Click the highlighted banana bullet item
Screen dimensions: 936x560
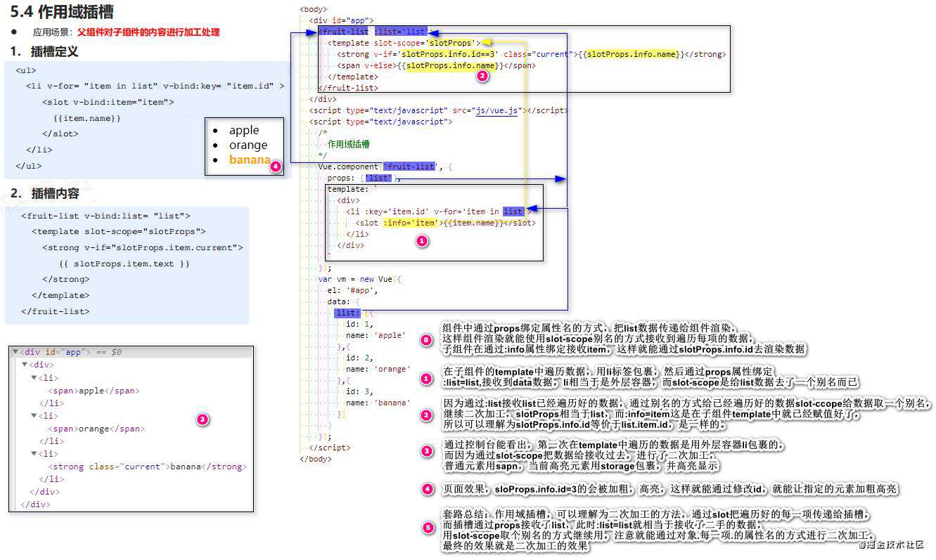[250, 159]
